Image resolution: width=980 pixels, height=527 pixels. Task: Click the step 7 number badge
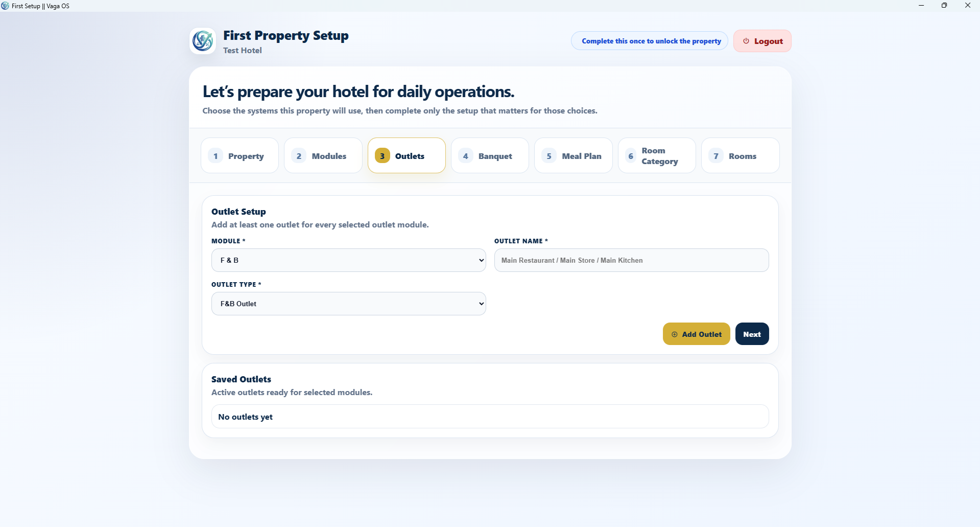(x=716, y=156)
